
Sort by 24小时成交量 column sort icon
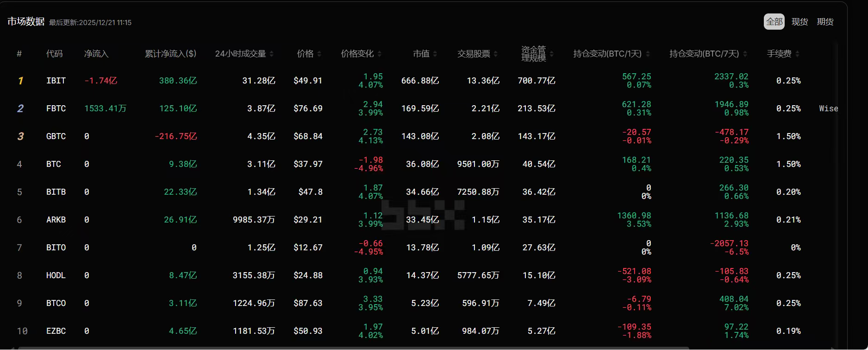pyautogui.click(x=272, y=54)
